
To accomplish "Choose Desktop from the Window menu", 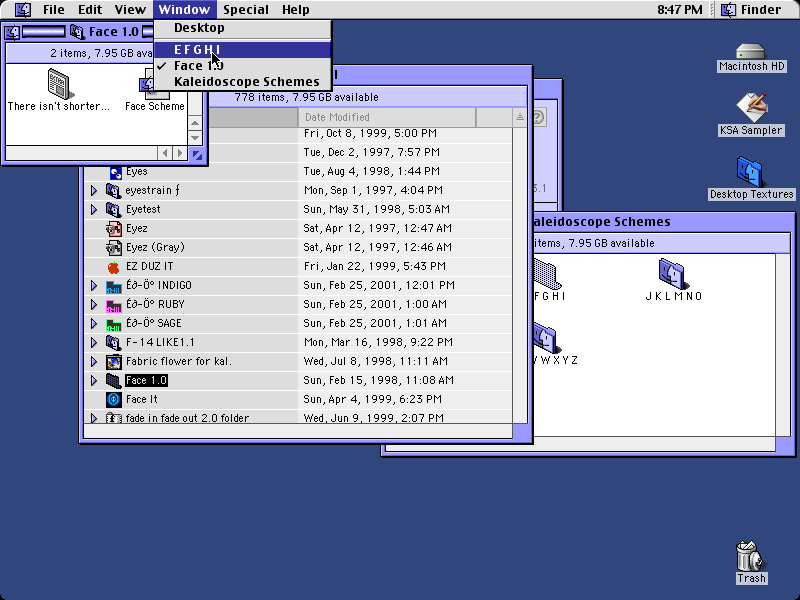I will pos(242,28).
